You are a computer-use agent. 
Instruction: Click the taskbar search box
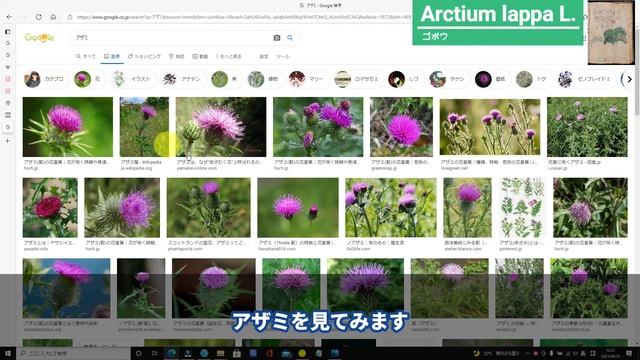[74, 353]
